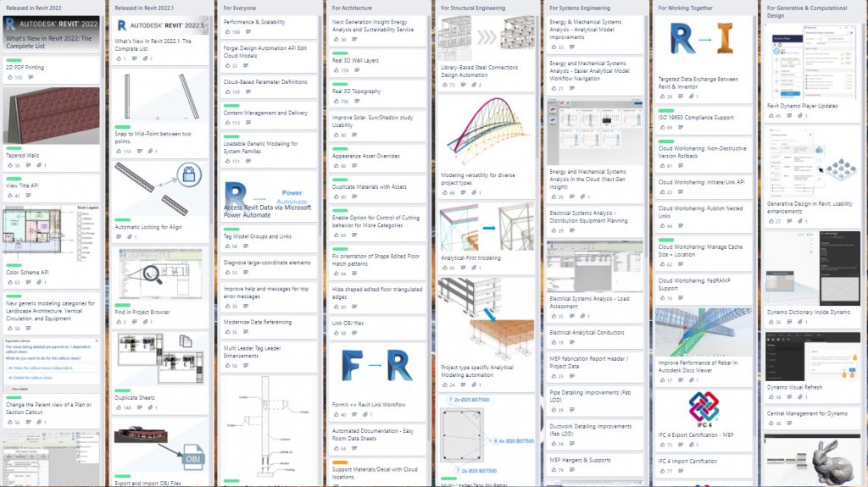Click attachment icon on Revit 2022.1 Complete List card
The height and width of the screenshot is (487, 868).
145,58
